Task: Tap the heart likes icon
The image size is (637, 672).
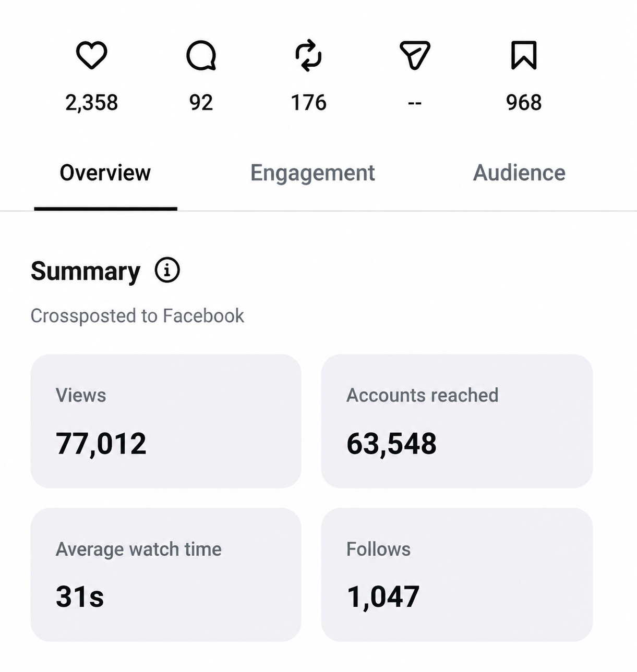Action: pyautogui.click(x=91, y=55)
